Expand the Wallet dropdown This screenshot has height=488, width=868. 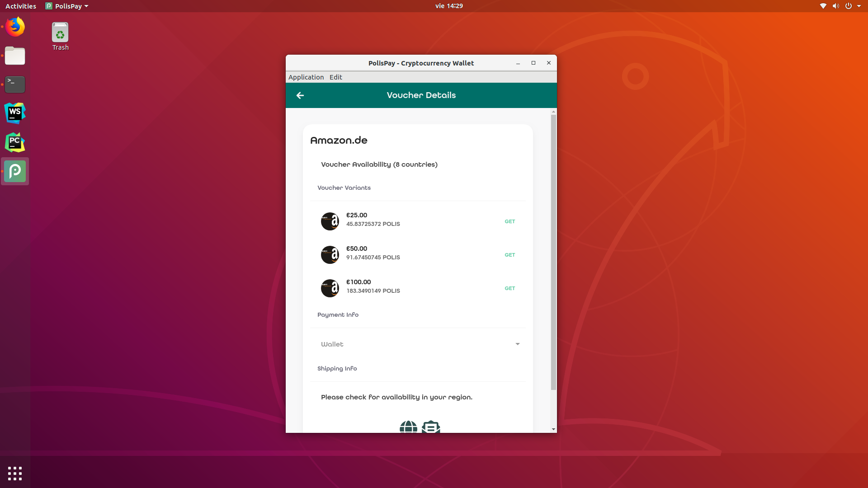coord(517,344)
